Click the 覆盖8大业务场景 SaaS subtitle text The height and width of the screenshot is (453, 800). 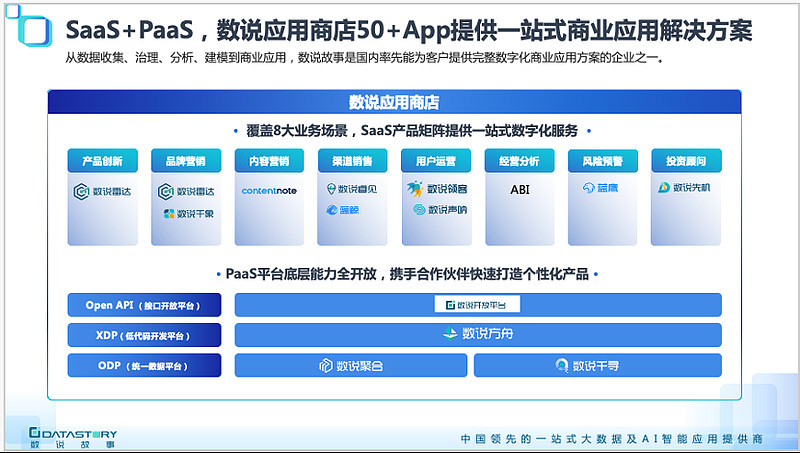point(412,131)
